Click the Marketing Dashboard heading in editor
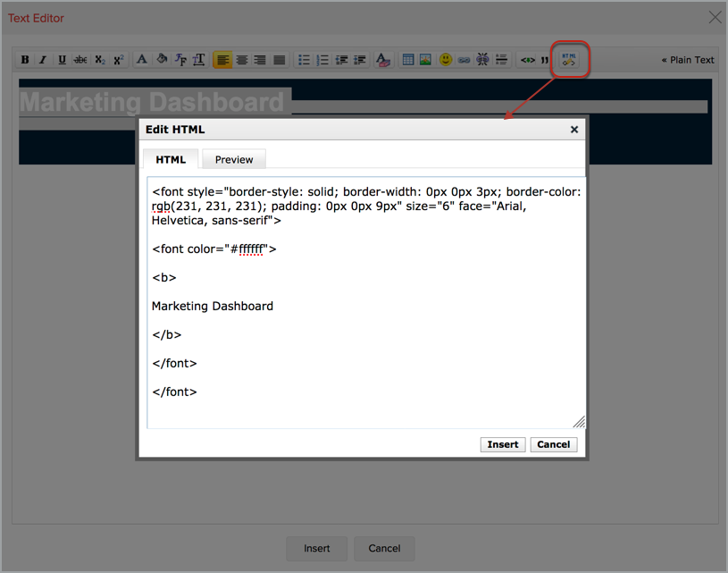 pyautogui.click(x=152, y=102)
